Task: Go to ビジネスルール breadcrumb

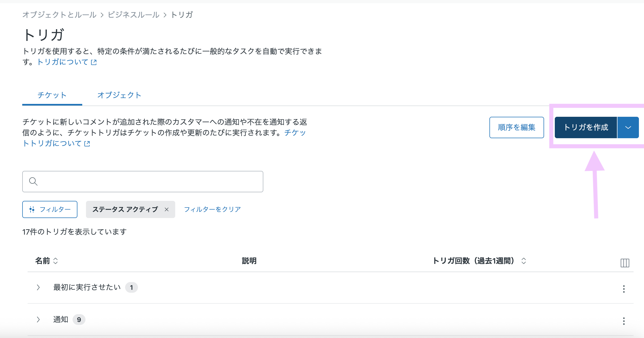Action: (133, 15)
